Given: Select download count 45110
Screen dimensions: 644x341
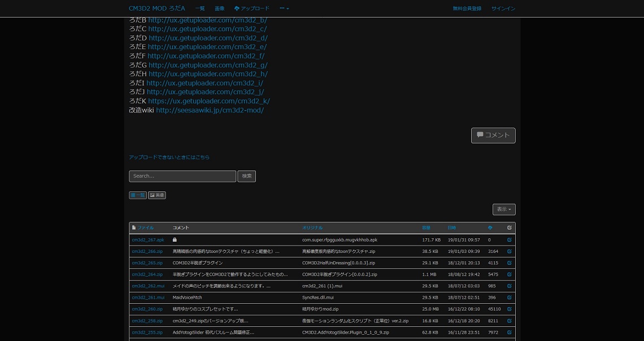Looking at the screenshot, I should (494, 309).
